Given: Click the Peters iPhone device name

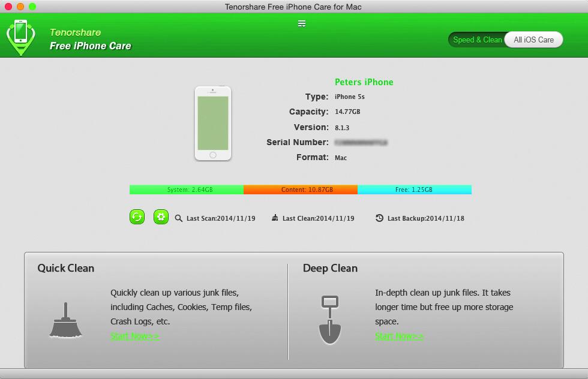Looking at the screenshot, I should tap(364, 82).
